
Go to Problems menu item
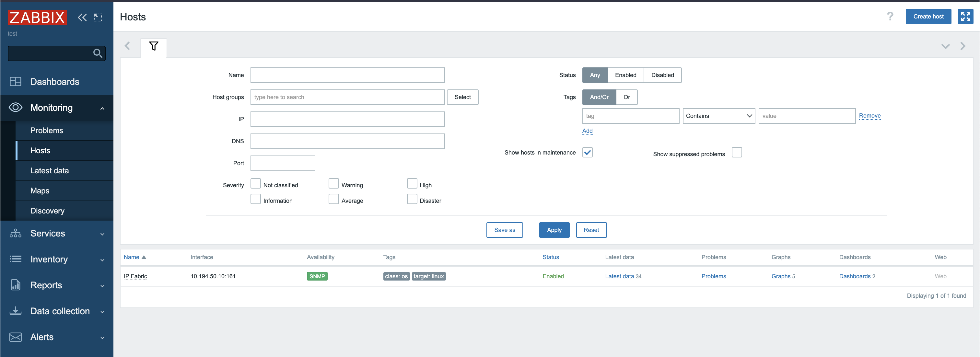tap(47, 131)
